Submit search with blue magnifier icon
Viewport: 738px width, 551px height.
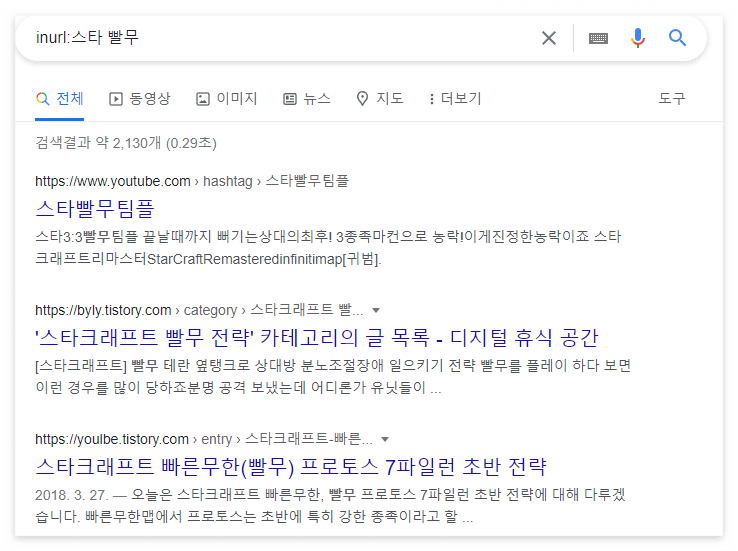point(677,38)
